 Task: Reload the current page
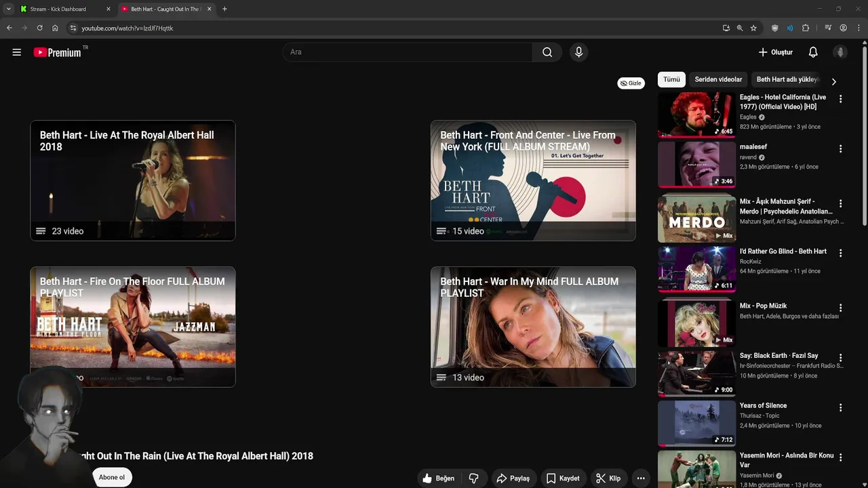point(39,28)
